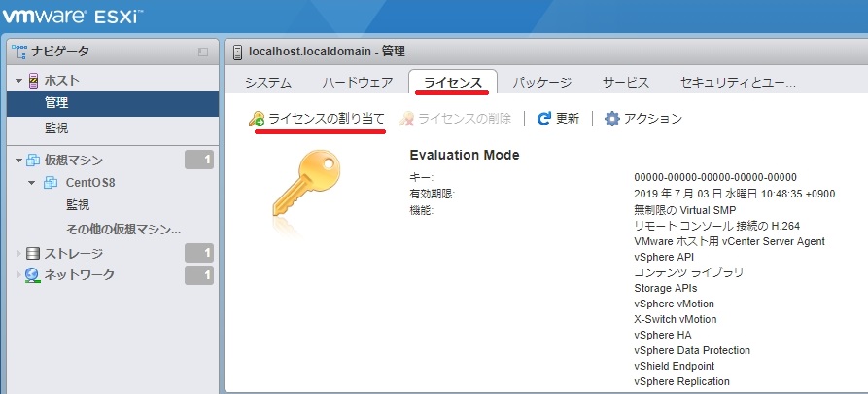
Task: Click the Storage datastore icon
Action: pos(33,254)
